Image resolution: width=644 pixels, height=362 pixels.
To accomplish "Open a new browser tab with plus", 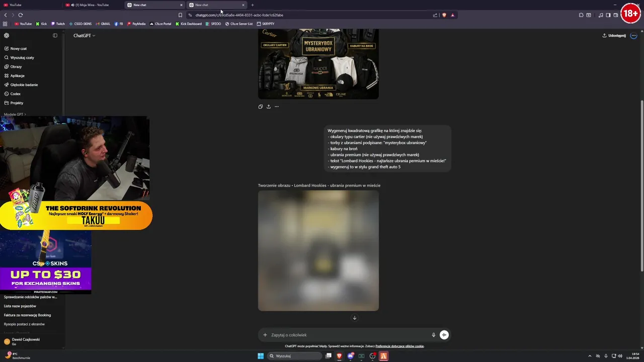I will click(x=253, y=5).
